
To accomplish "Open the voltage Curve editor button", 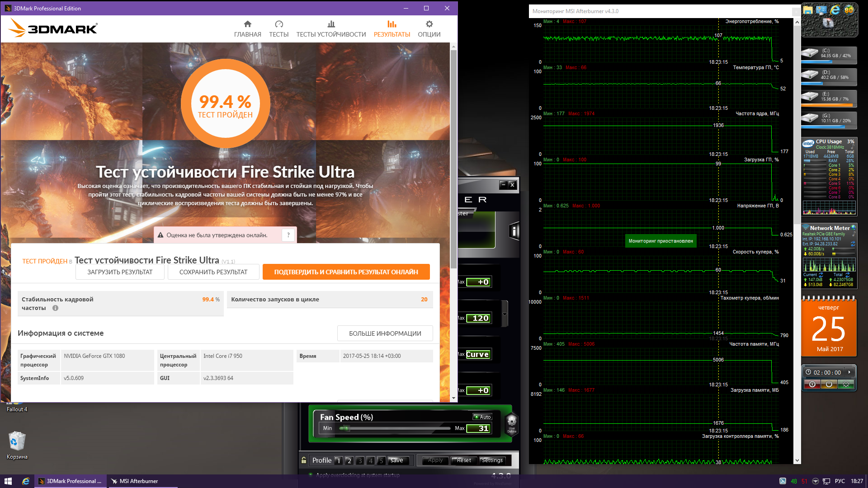I will [477, 354].
